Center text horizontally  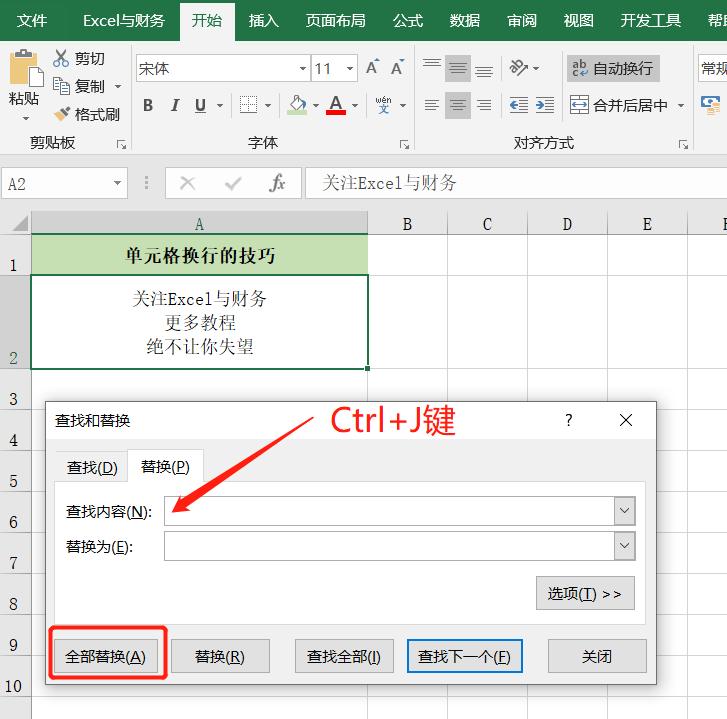click(458, 105)
